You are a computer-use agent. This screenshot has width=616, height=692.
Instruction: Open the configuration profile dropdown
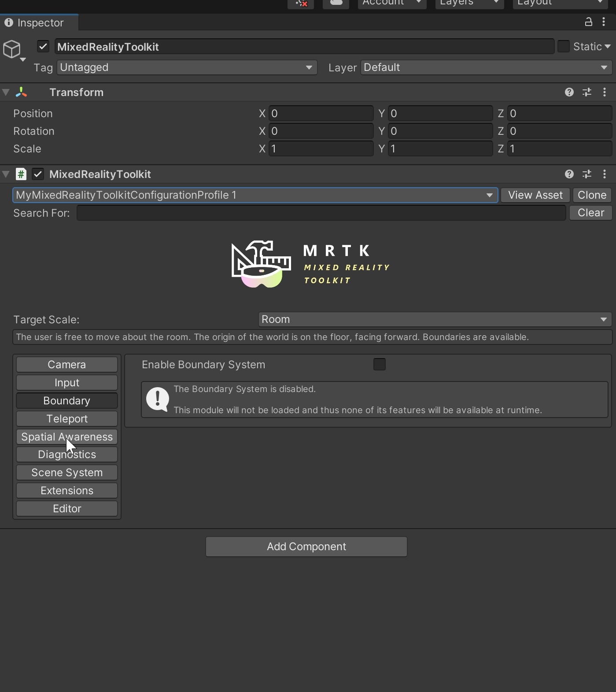coord(255,195)
